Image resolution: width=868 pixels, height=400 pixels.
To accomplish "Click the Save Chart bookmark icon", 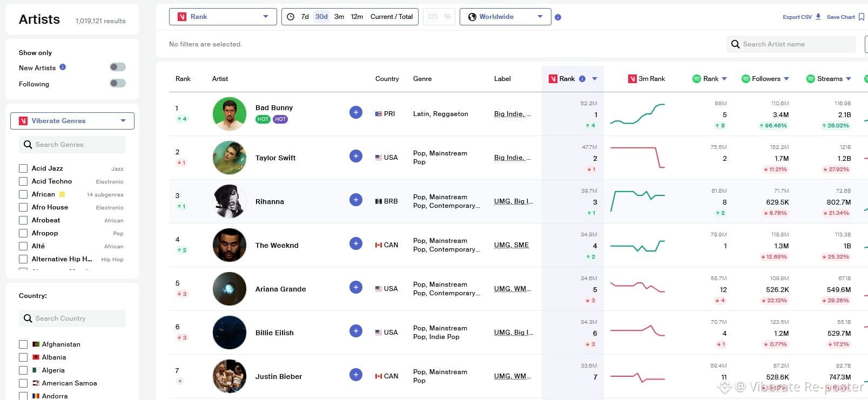I will coord(862,17).
